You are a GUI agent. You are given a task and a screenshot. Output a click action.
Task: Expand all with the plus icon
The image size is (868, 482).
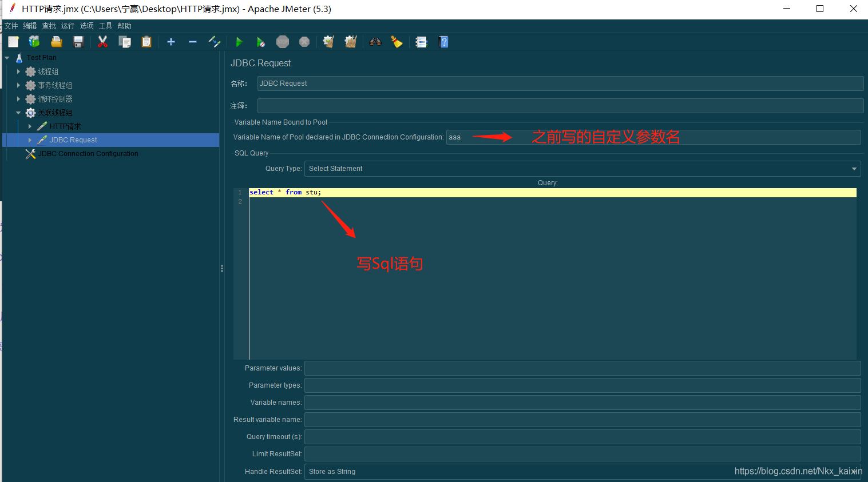click(171, 42)
